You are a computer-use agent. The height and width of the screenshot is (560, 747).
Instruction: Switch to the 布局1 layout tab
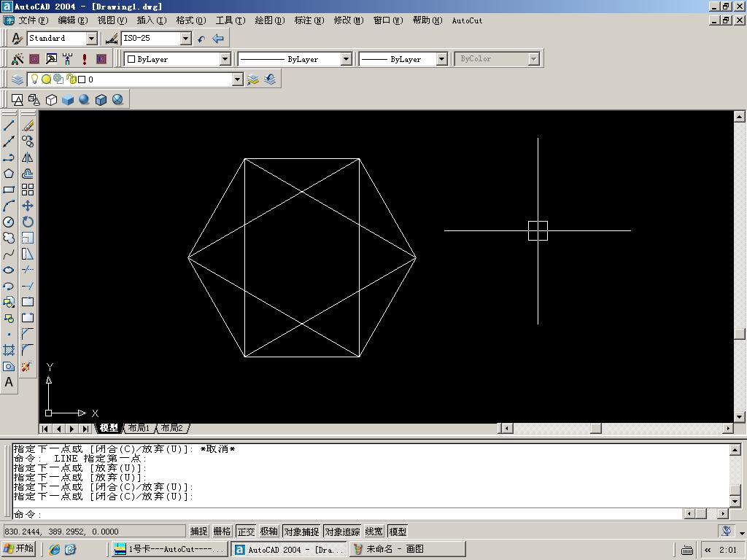[x=139, y=428]
